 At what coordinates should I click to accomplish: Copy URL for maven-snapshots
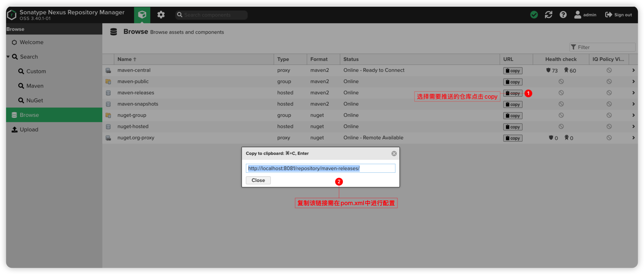(x=513, y=104)
